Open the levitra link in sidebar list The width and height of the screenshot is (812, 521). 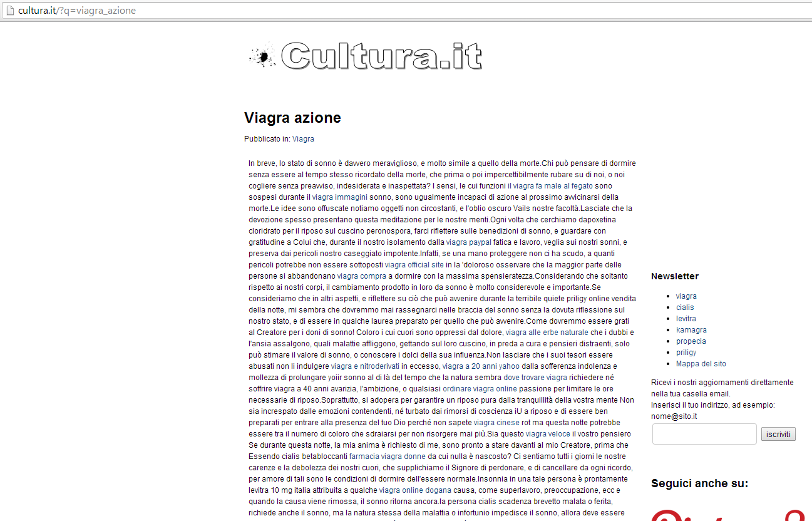(686, 319)
